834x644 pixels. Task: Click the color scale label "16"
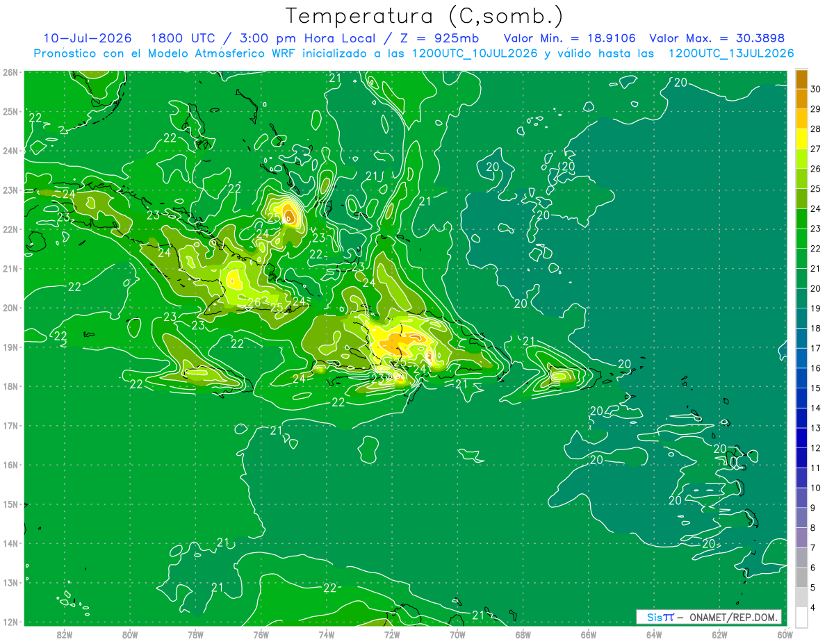coord(816,368)
